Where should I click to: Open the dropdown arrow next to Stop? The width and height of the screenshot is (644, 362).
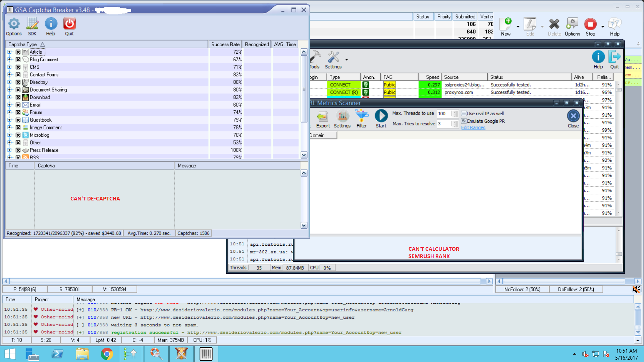pos(603,26)
